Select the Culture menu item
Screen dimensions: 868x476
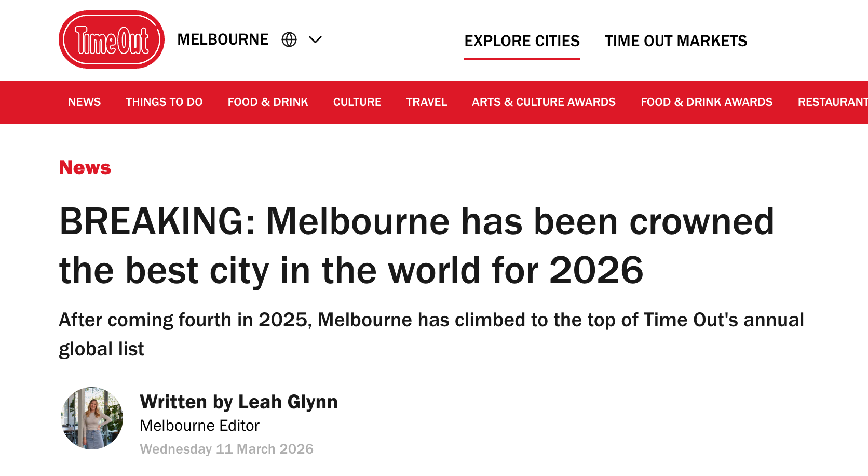(357, 102)
